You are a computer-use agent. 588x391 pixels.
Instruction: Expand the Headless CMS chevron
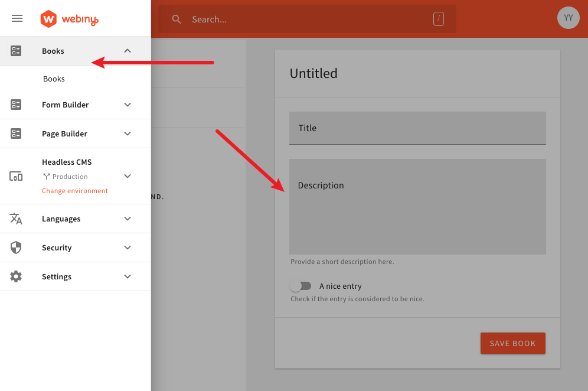click(x=128, y=176)
